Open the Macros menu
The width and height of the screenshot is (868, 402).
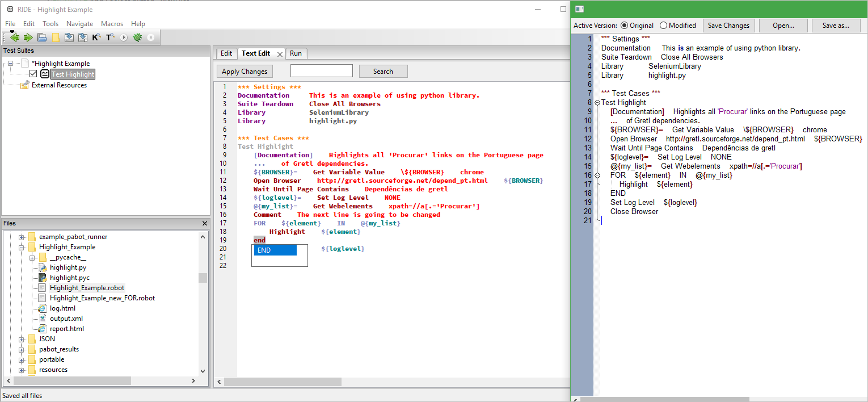coord(112,23)
